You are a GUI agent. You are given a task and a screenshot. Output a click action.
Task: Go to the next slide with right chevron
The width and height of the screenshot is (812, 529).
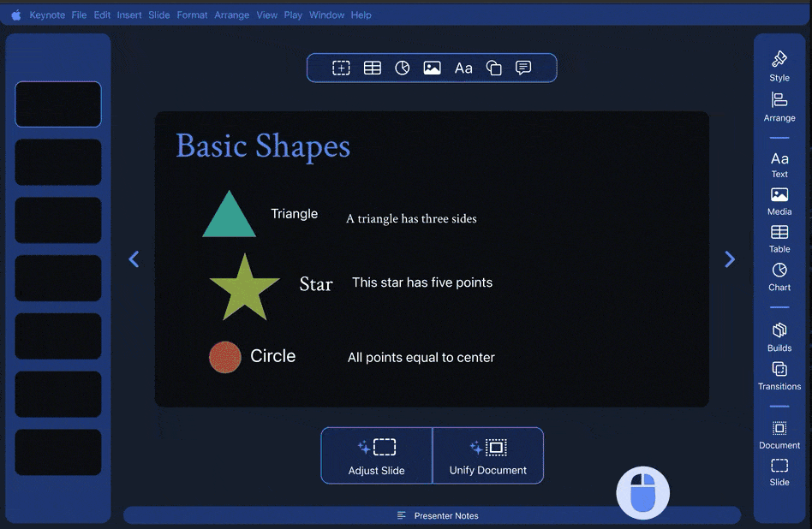(x=730, y=259)
